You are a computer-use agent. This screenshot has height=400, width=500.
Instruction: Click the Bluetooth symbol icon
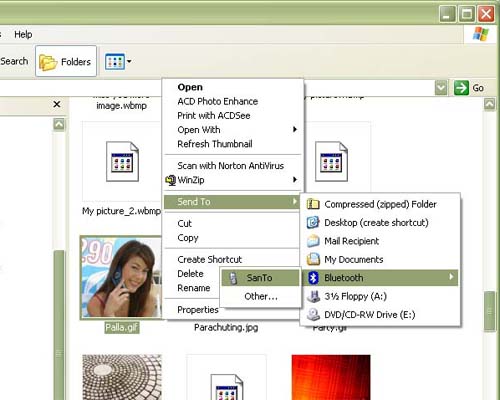[313, 278]
